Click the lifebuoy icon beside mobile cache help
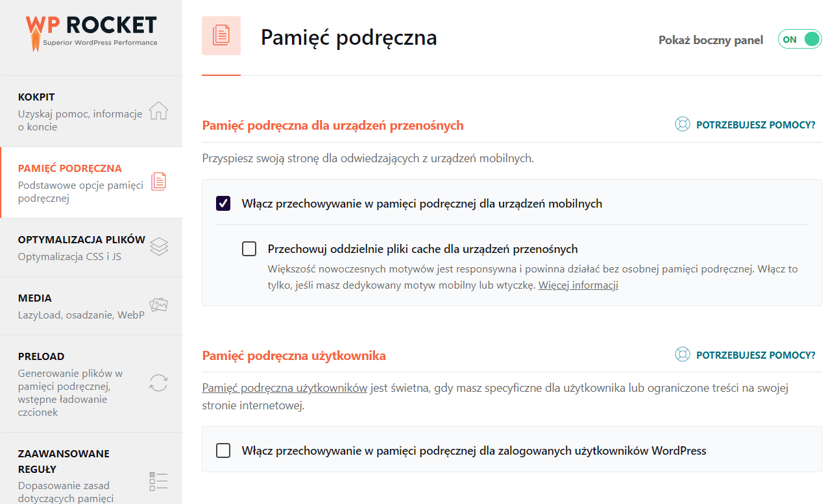The image size is (837, 504). (x=682, y=125)
